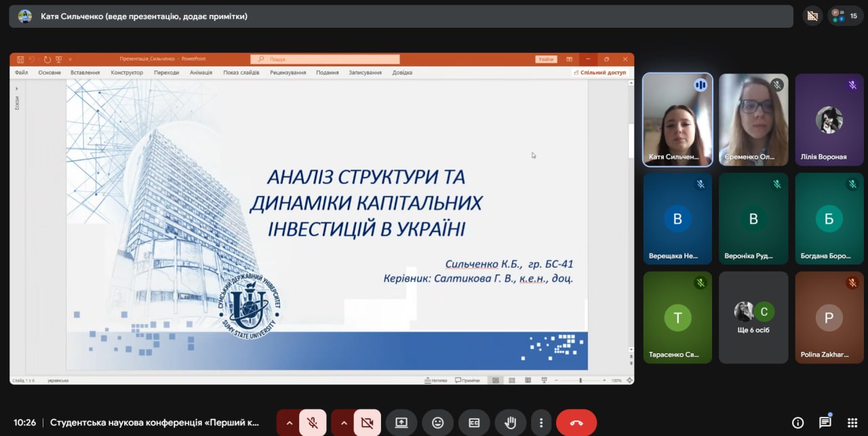Show the participant list of 15 people
The width and height of the screenshot is (868, 436).
(x=845, y=16)
